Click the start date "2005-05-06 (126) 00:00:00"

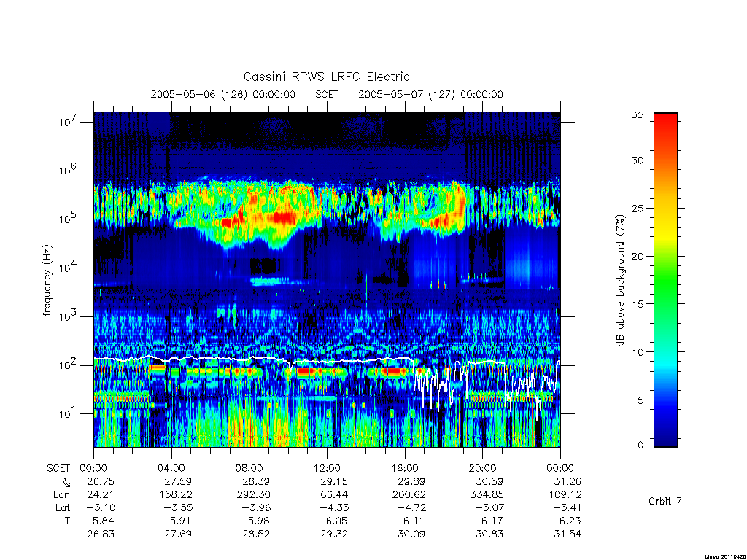[223, 94]
